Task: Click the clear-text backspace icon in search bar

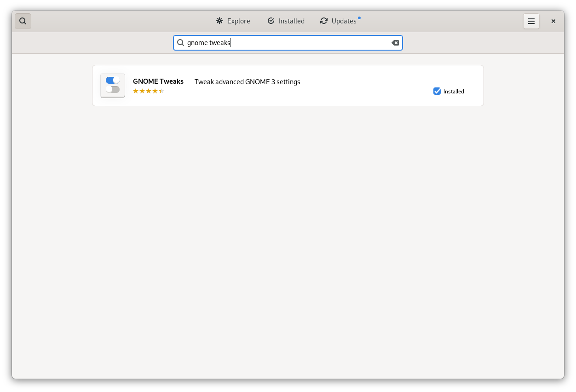Action: 395,42
